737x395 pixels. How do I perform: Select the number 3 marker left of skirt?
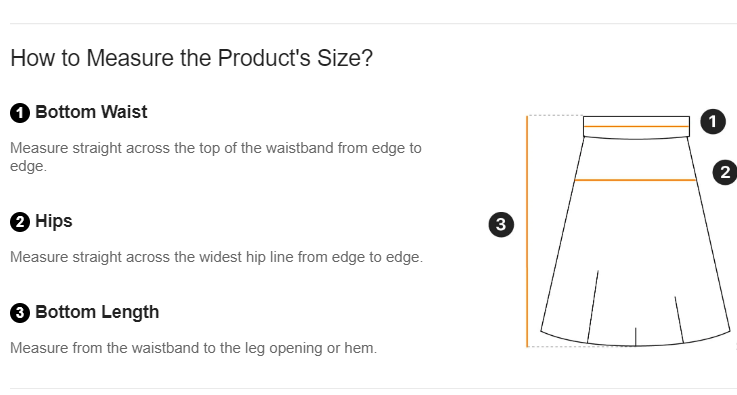501,224
